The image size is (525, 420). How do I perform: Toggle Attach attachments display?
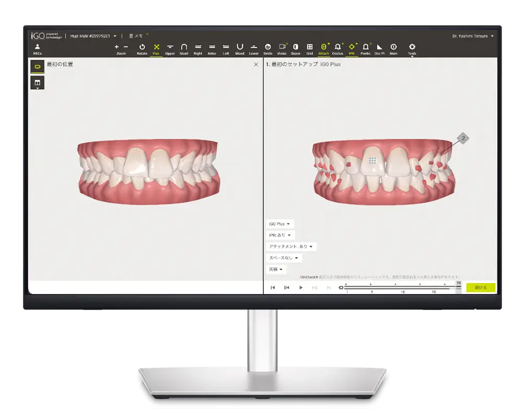tap(323, 49)
